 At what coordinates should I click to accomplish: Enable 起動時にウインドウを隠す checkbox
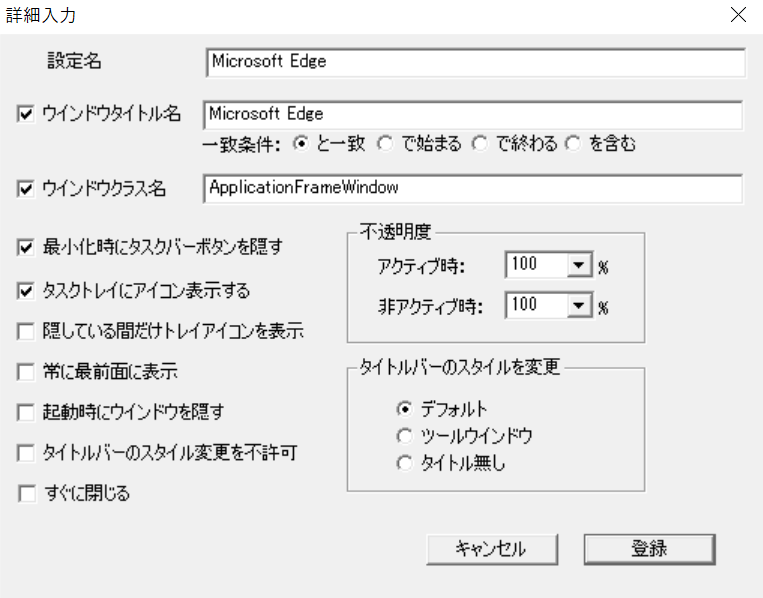[x=25, y=412]
